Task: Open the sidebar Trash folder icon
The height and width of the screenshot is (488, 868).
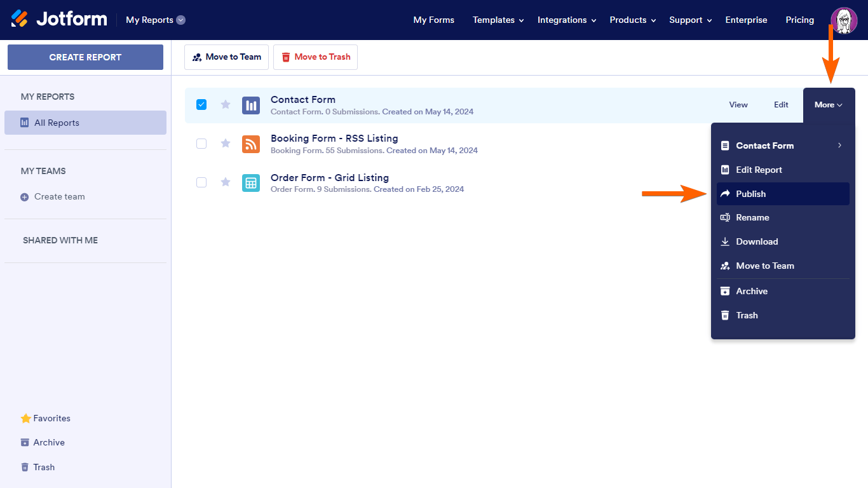Action: click(x=25, y=467)
